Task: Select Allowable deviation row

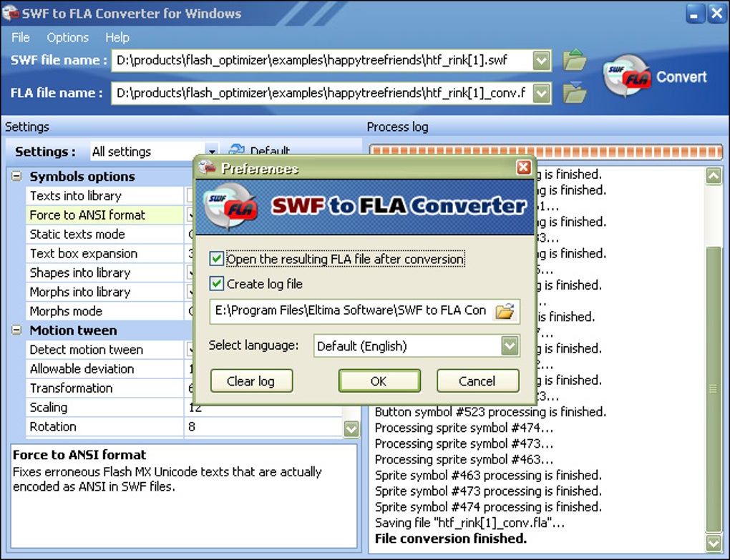Action: [x=104, y=369]
